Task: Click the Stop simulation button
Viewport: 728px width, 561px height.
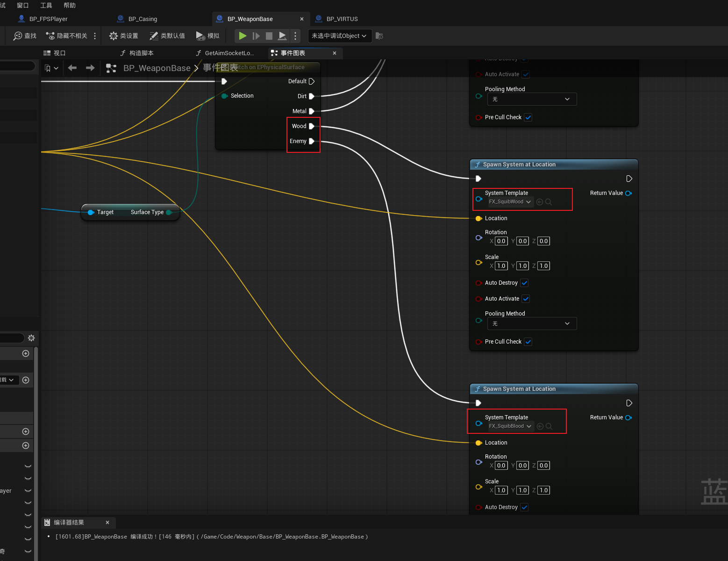Action: [x=269, y=36]
